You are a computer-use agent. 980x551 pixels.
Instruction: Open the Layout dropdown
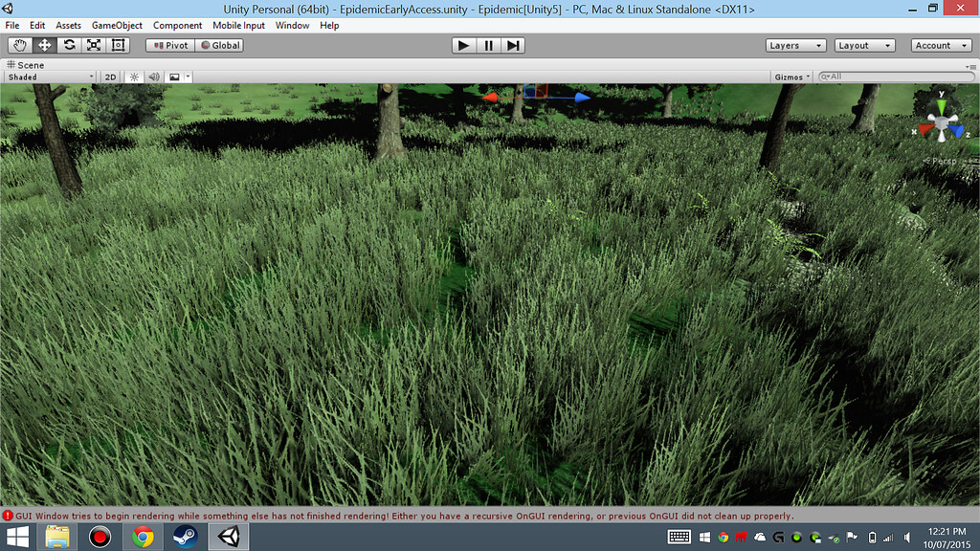coord(866,44)
